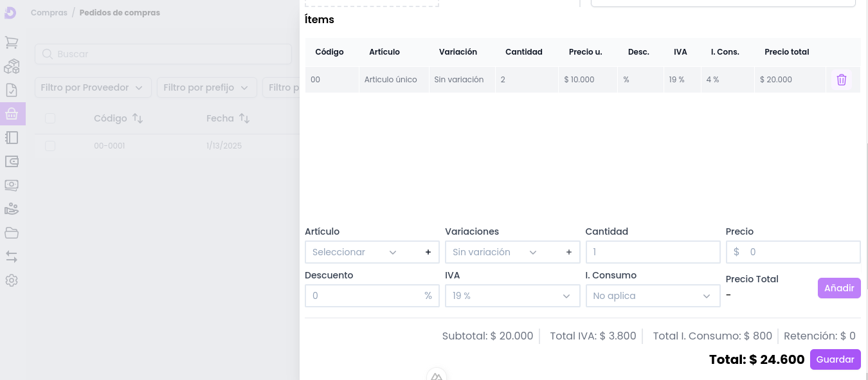This screenshot has height=380, width=868.
Task: Open the settings gear in sidebar
Action: click(x=12, y=280)
